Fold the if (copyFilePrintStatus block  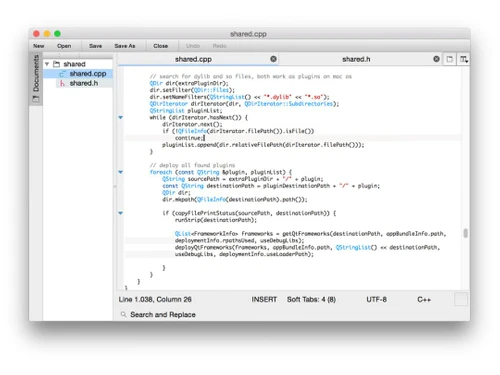tap(121, 213)
